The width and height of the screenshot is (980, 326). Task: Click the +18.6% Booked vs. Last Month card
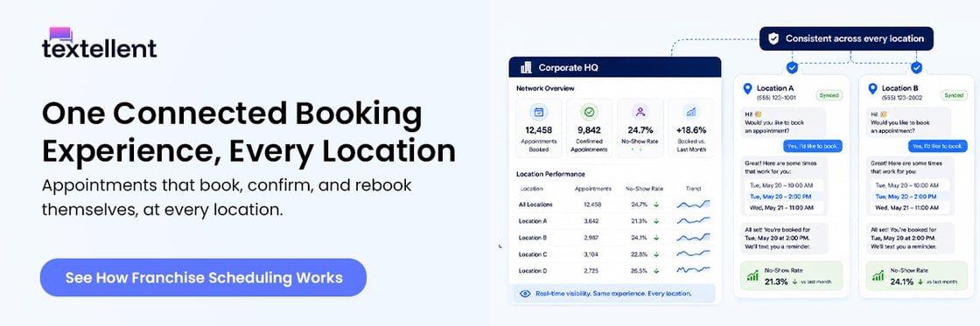pyautogui.click(x=691, y=128)
